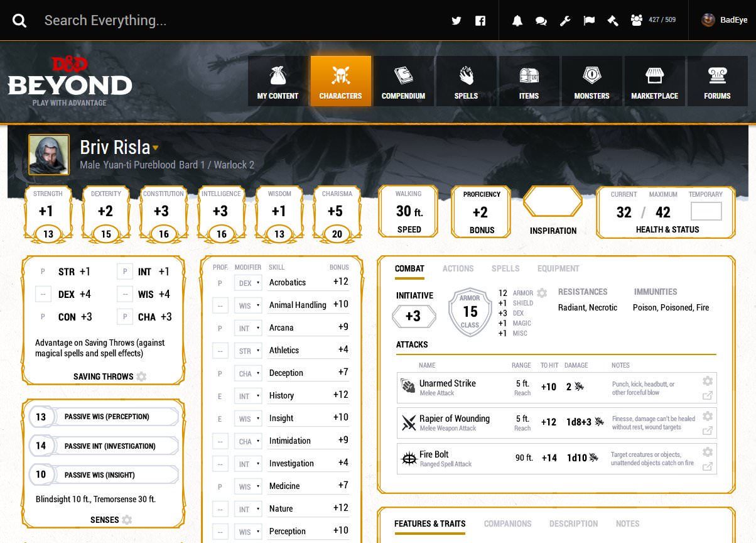The height and width of the screenshot is (543, 756).
Task: Switch to the Companions tab
Action: point(507,524)
